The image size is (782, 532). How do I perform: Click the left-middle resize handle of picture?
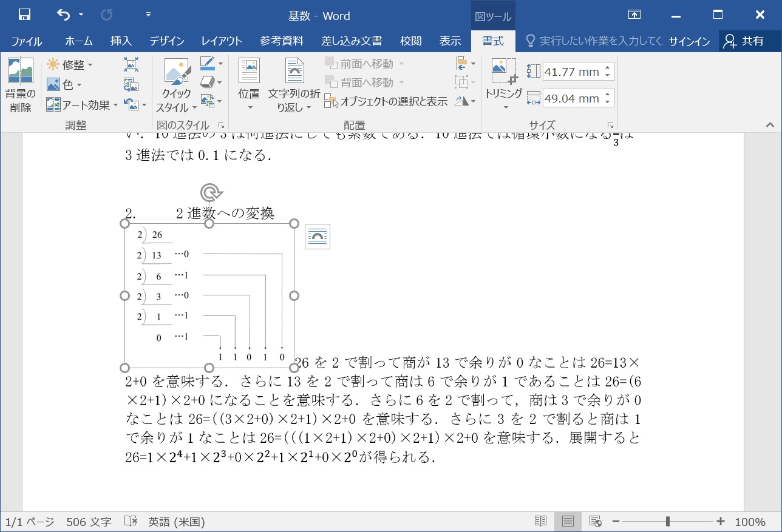pos(125,295)
